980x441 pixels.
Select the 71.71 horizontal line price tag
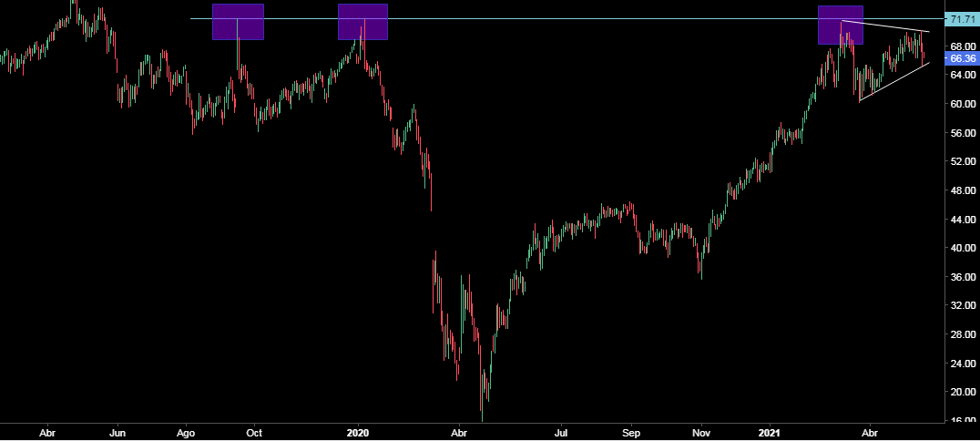(x=962, y=19)
